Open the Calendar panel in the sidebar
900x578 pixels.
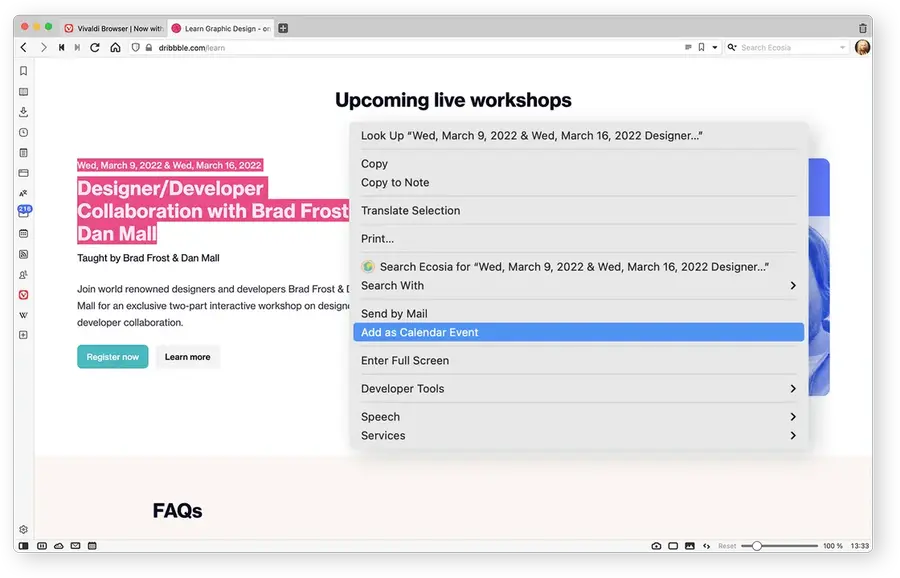[x=24, y=234]
